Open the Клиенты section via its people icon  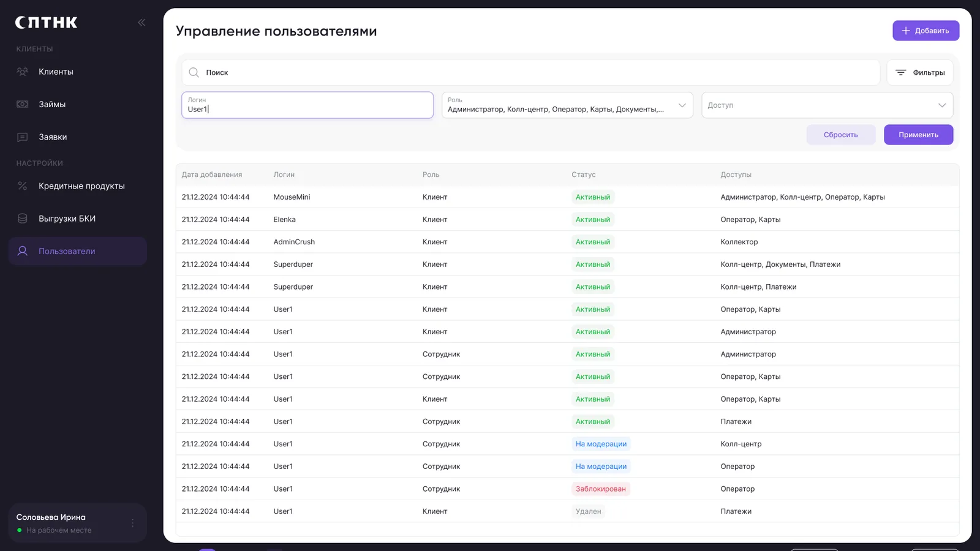[x=23, y=72]
